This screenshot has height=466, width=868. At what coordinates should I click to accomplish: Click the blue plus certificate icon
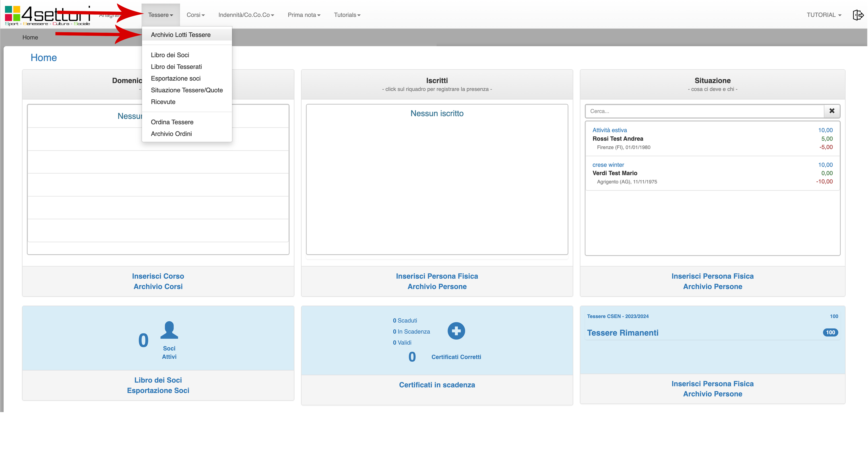pyautogui.click(x=456, y=331)
